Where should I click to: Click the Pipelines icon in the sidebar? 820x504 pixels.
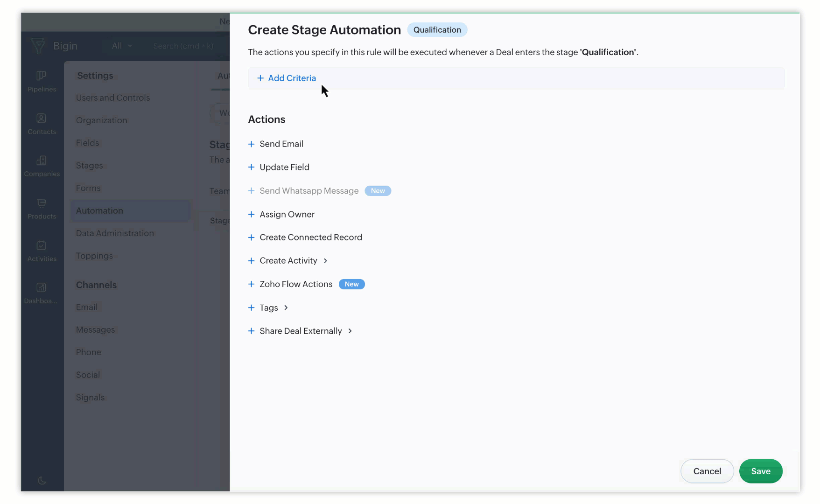[42, 76]
